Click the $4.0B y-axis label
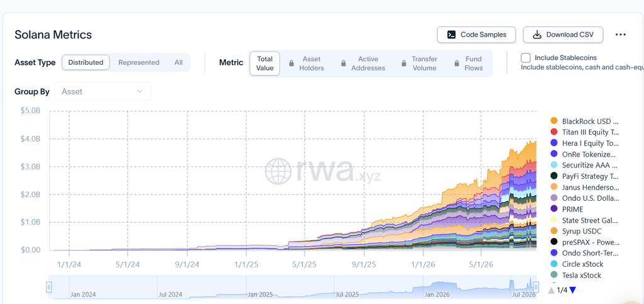644x304 pixels. point(31,139)
